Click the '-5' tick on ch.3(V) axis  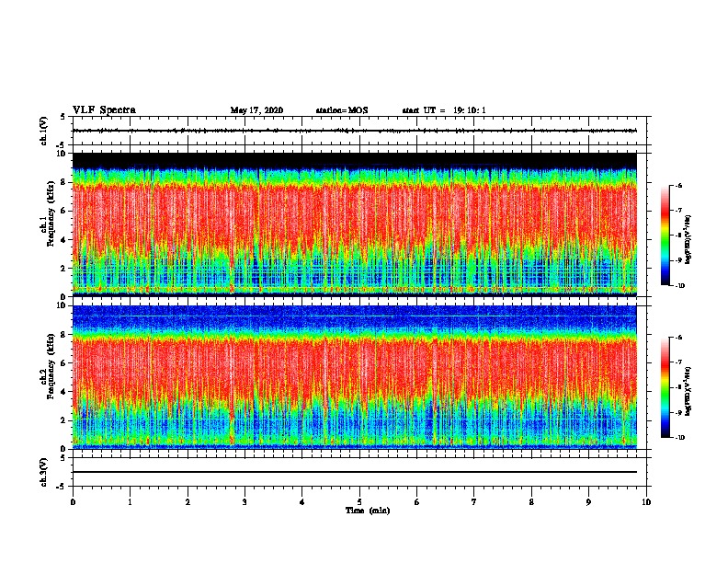(62, 487)
